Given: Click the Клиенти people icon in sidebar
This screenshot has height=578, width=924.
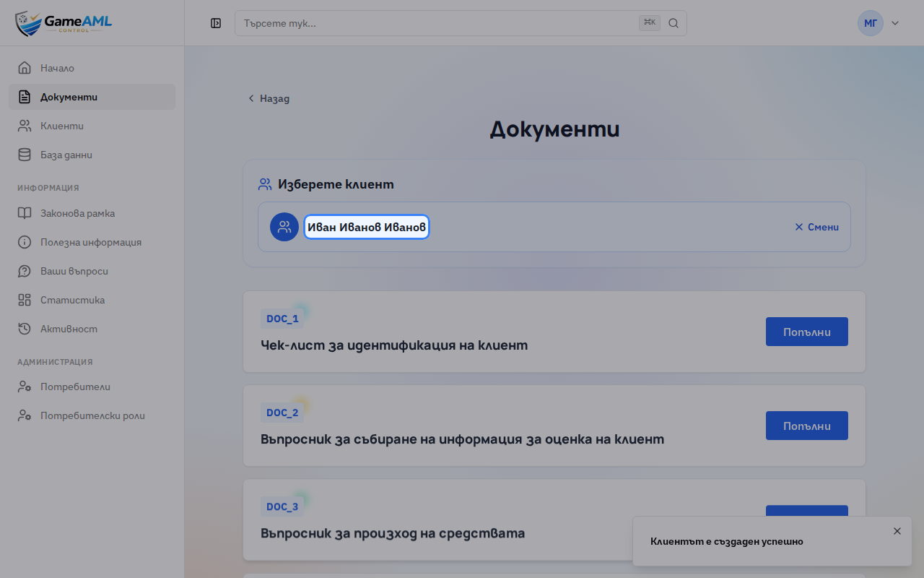Looking at the screenshot, I should (x=25, y=126).
